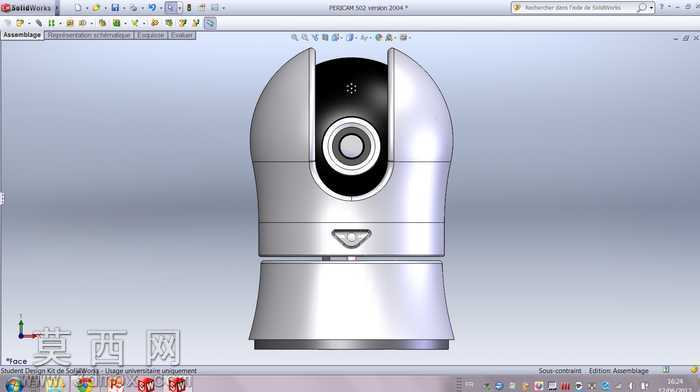Click the Edit Appearance sphere icon
This screenshot has width=700, height=392.
(x=379, y=38)
